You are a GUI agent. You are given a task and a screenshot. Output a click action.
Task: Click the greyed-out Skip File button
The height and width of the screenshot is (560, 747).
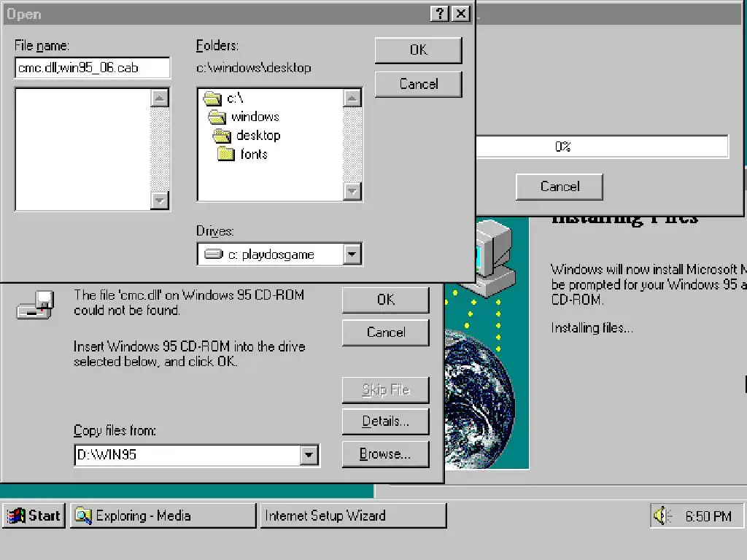(385, 390)
